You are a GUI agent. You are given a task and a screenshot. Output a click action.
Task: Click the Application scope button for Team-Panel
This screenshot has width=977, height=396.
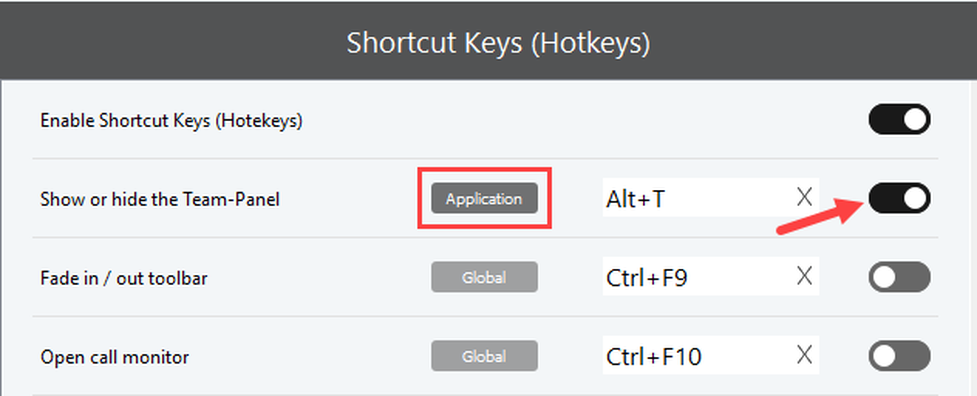pos(484,199)
